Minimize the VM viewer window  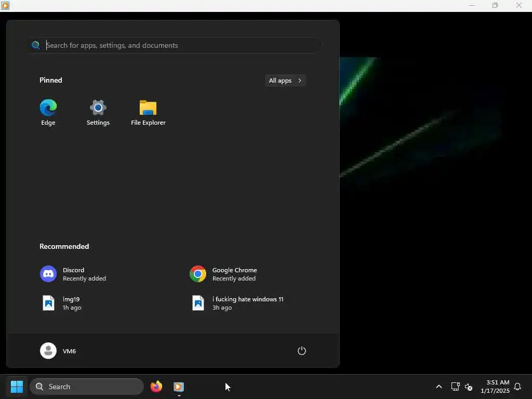tap(472, 5)
